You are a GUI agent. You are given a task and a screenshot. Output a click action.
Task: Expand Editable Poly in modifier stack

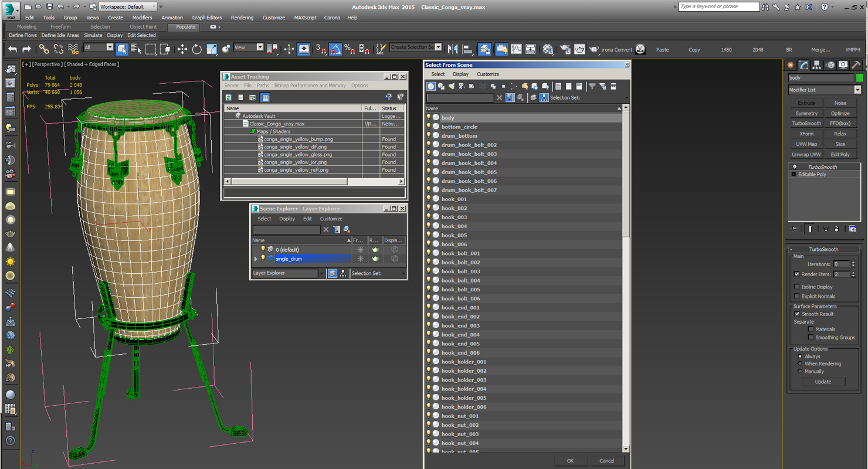tap(794, 175)
